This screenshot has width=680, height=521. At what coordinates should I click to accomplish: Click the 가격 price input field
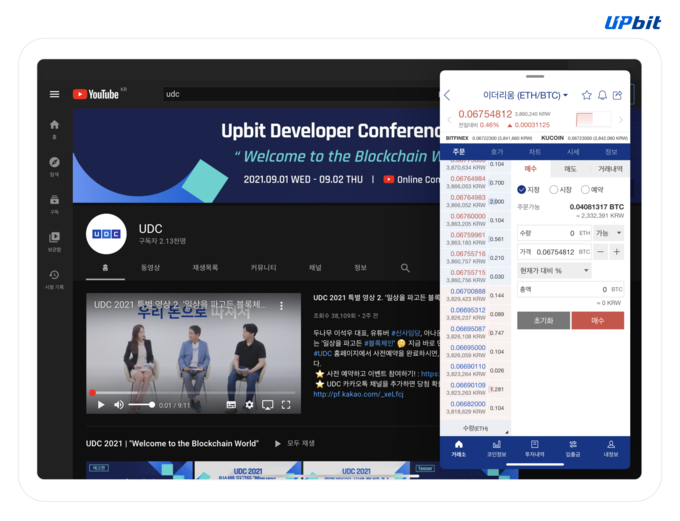[x=555, y=252]
